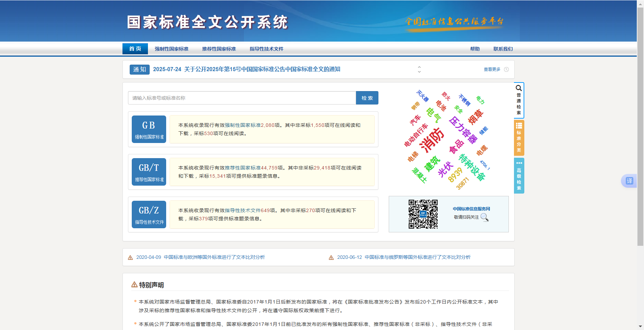Open 普通检索 via the magnifier sidebar icon
Image resolution: width=644 pixels, height=330 pixels.
pos(519,101)
